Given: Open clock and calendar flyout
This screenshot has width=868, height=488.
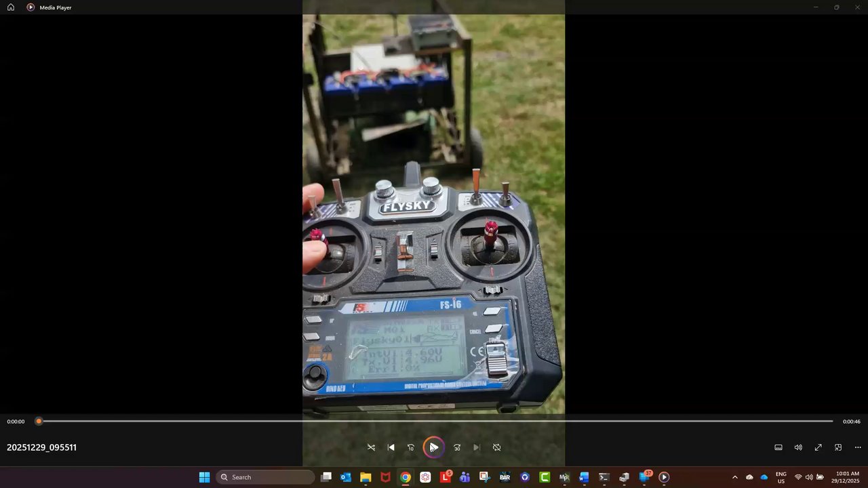Looking at the screenshot, I should (846, 477).
